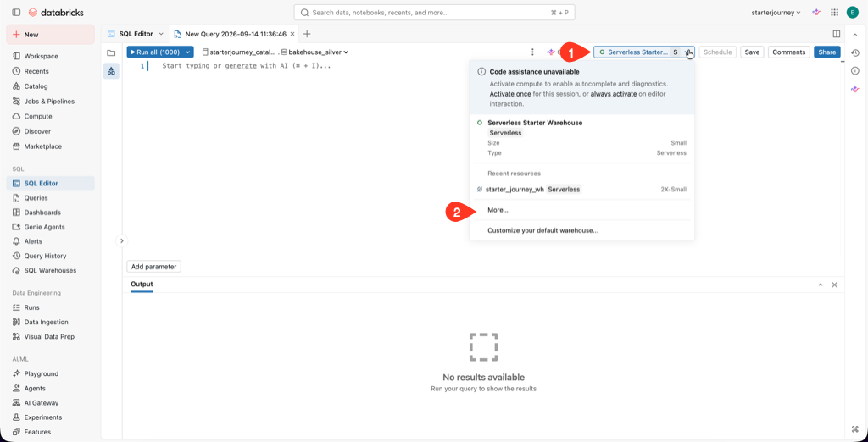Toggle the left sidebar collapse icon
The image size is (868, 442).
17,12
